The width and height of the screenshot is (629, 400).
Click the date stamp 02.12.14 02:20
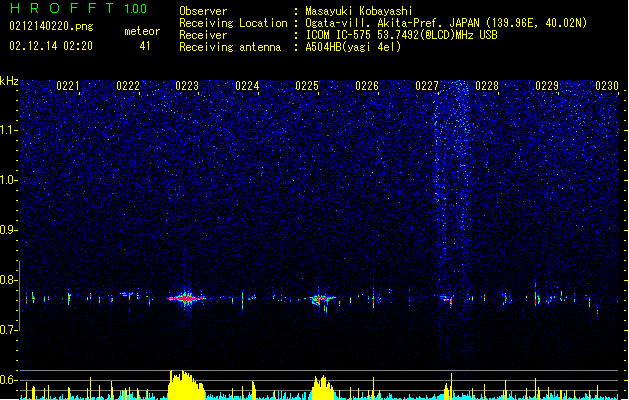tap(51, 45)
